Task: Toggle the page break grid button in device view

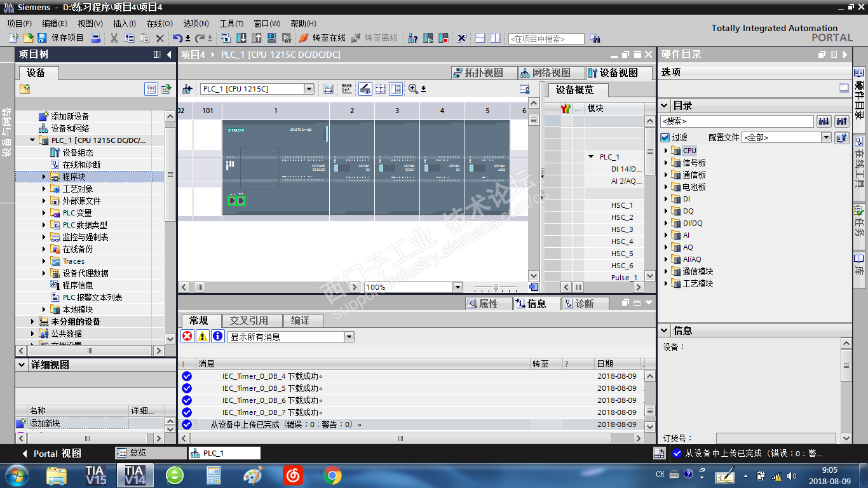Action: [x=381, y=89]
